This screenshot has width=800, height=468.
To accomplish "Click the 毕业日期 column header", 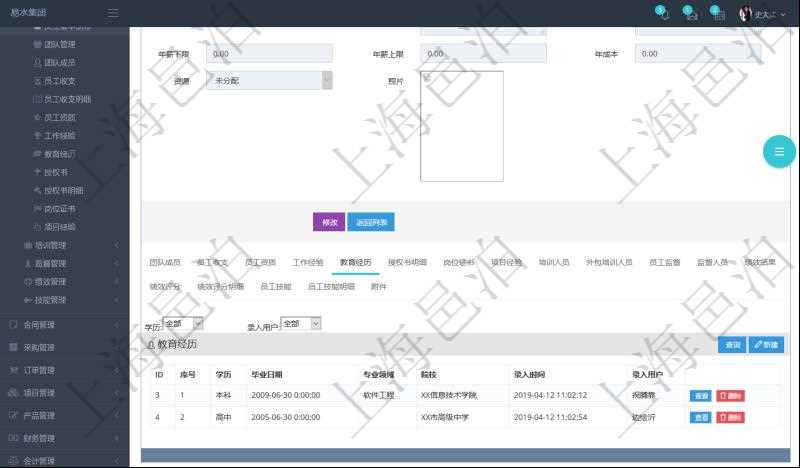I will click(x=266, y=375).
